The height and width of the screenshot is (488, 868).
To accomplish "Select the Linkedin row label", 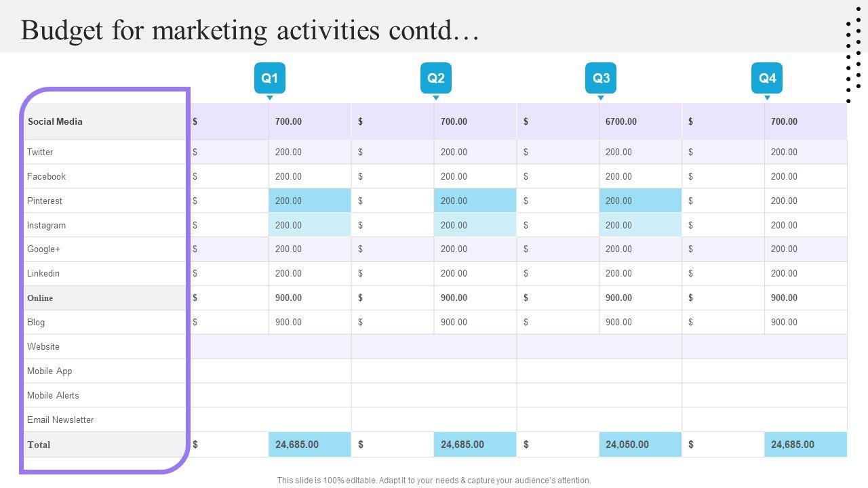I will [43, 273].
